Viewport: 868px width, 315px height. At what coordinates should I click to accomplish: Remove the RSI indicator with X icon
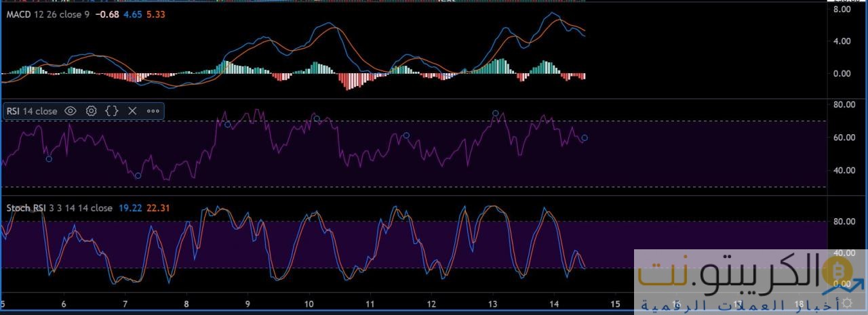pos(132,111)
